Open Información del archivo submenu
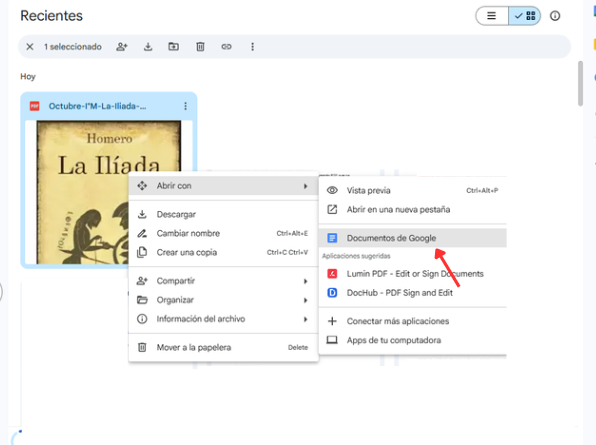Image resolution: width=596 pixels, height=445 pixels. point(224,319)
